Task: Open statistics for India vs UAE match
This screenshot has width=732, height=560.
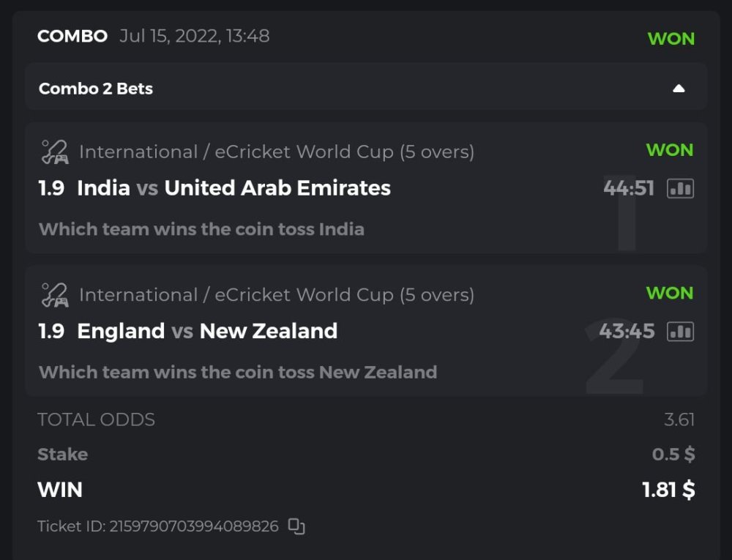Action: tap(680, 189)
